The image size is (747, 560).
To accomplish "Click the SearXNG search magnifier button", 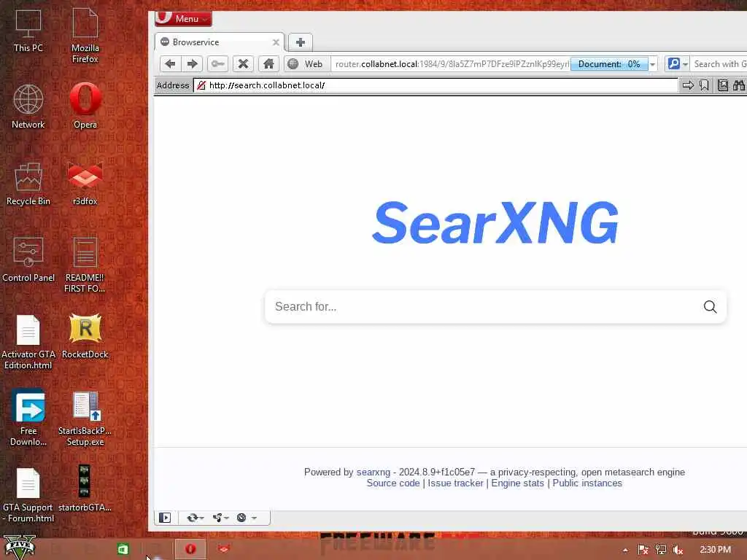I will [710, 307].
